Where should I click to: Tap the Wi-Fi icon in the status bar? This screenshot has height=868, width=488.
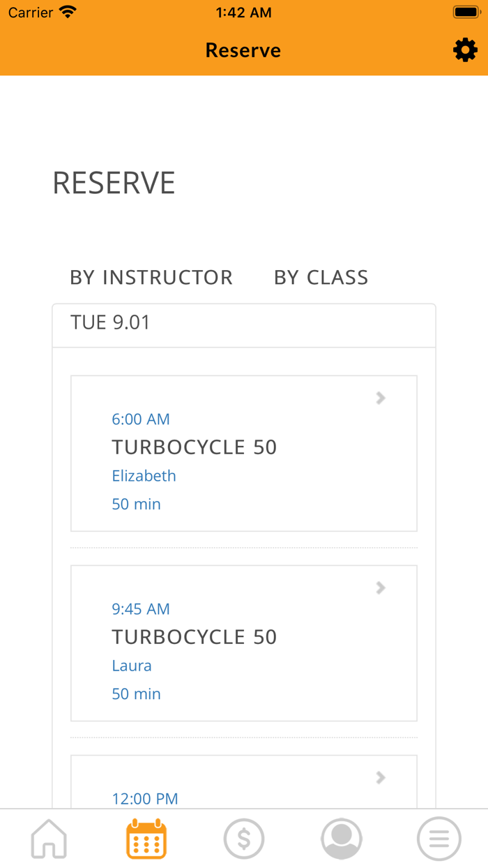point(66,11)
